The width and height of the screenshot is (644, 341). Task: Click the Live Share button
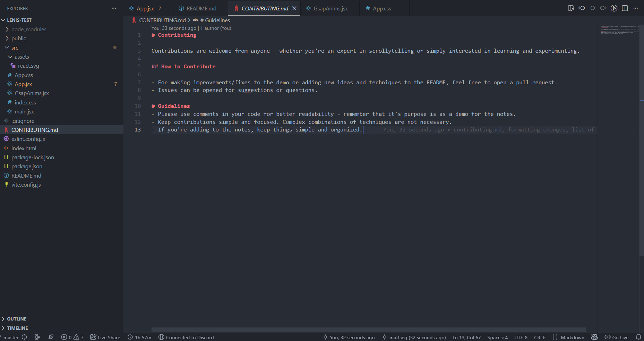click(105, 337)
